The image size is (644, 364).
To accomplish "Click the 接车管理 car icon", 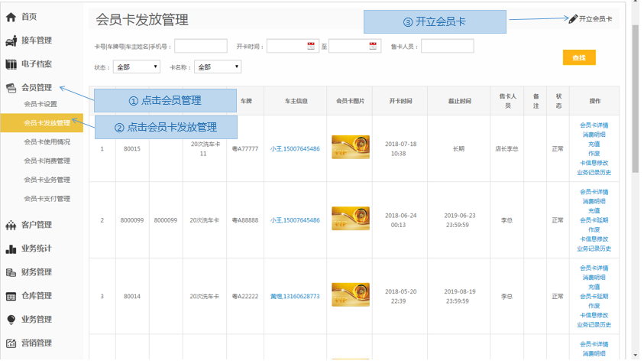I will pyautogui.click(x=11, y=41).
